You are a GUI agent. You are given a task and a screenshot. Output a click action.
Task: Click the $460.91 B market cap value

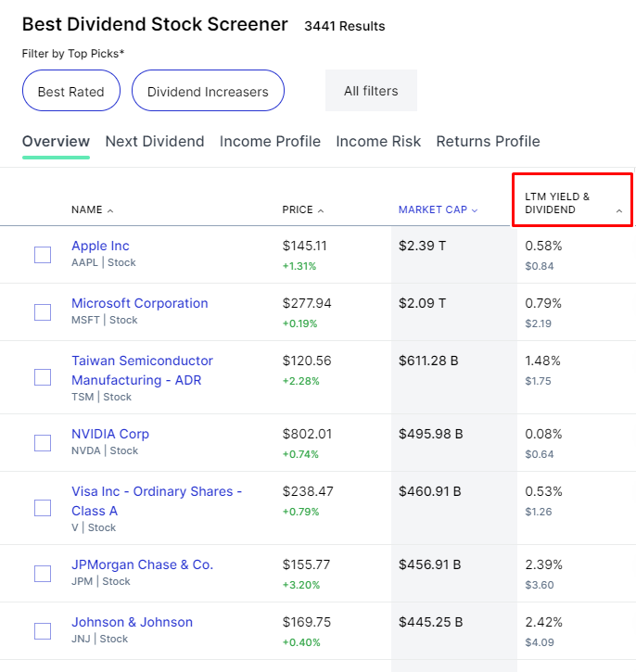(x=430, y=491)
